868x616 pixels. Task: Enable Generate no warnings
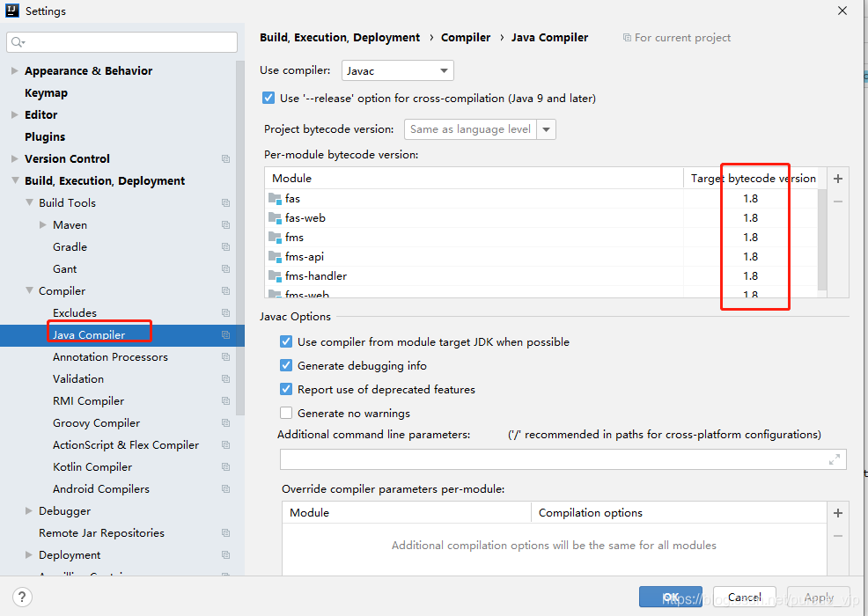[x=285, y=413]
